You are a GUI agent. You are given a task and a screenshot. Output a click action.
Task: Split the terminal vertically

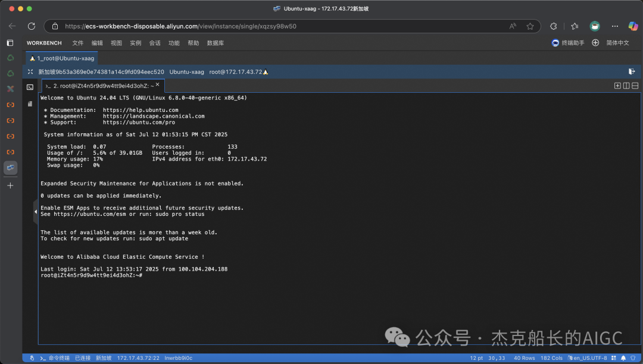pyautogui.click(x=626, y=86)
